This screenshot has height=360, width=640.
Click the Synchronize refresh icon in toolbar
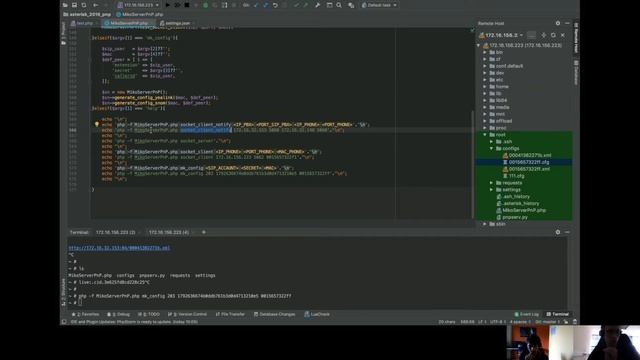click(84, 5)
